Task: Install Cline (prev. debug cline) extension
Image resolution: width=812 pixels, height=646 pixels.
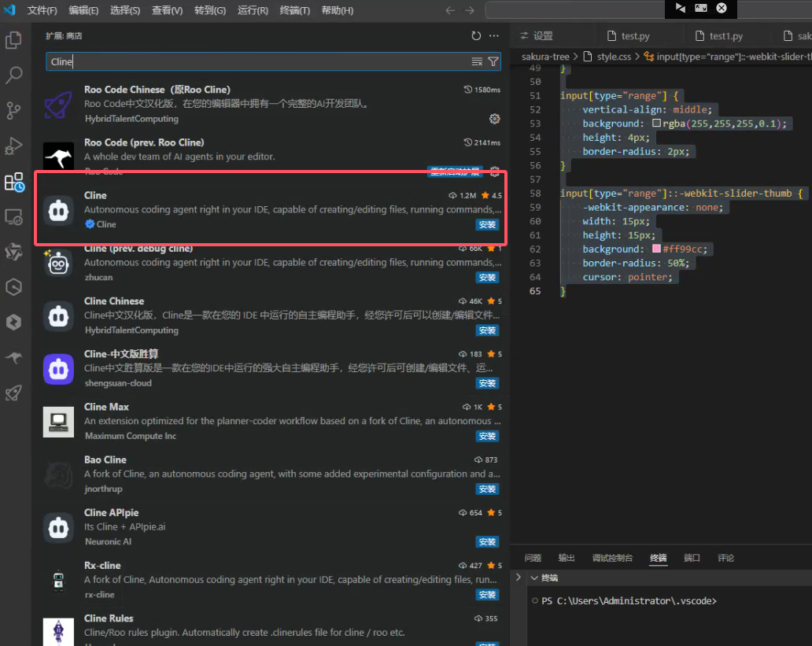Action: click(487, 277)
